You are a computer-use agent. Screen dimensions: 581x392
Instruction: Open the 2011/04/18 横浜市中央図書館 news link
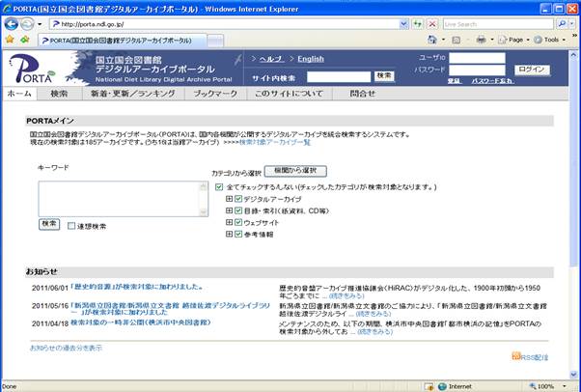pos(141,322)
